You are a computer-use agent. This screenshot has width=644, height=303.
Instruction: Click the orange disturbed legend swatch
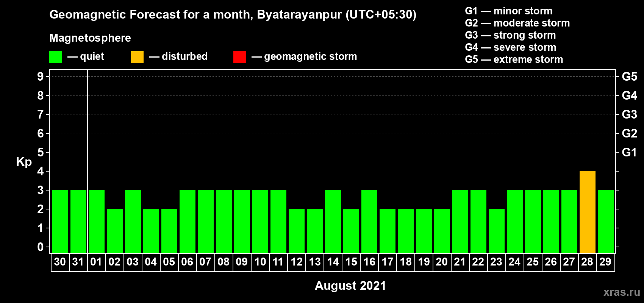pos(137,57)
